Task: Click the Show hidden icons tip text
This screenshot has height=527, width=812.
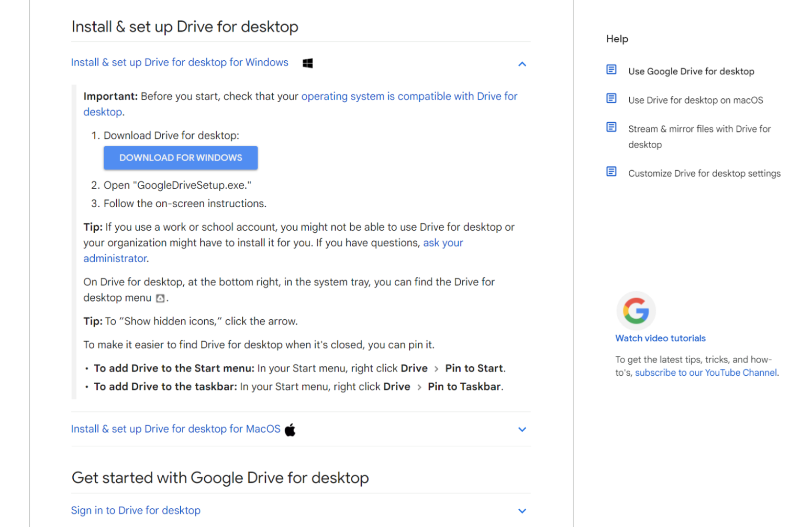Action: pyautogui.click(x=191, y=321)
